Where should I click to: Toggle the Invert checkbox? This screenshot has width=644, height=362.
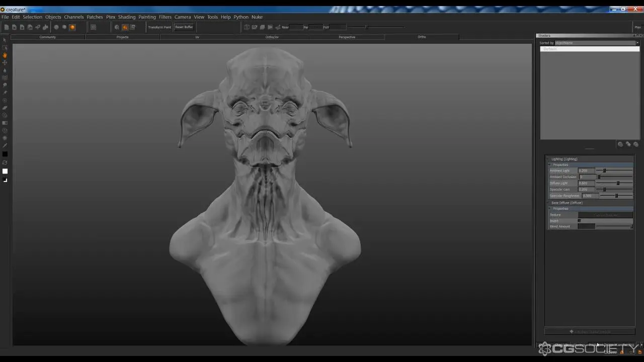[x=579, y=221]
